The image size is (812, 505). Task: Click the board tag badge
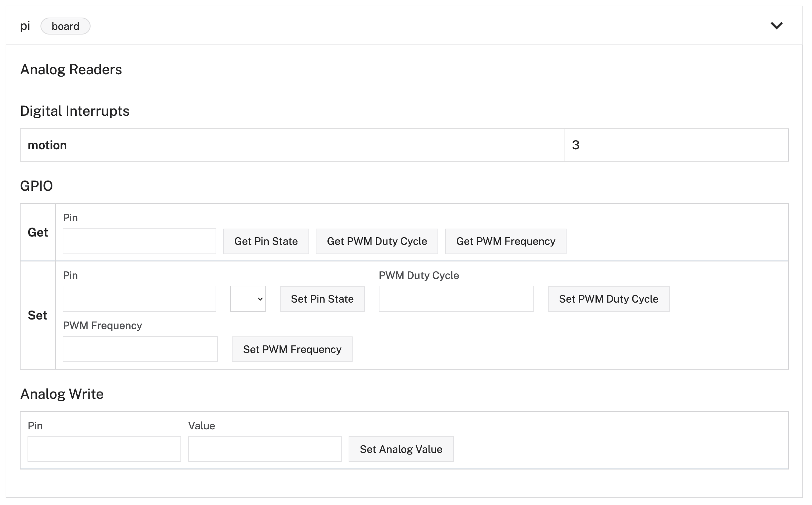point(65,26)
